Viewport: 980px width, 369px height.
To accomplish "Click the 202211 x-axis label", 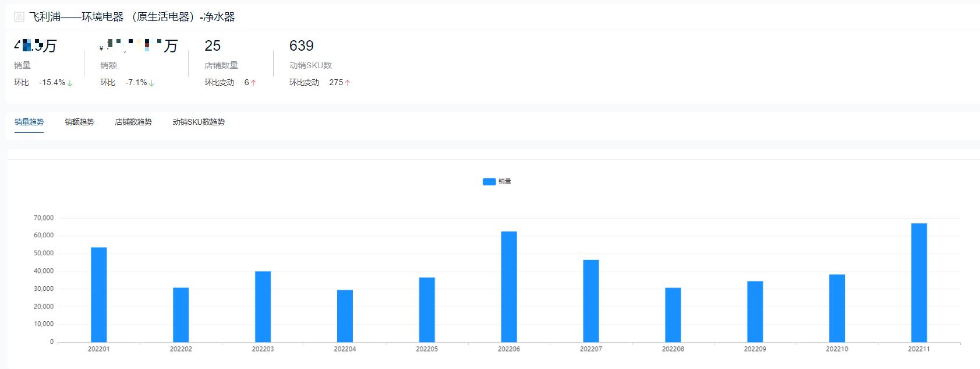I will click(919, 349).
